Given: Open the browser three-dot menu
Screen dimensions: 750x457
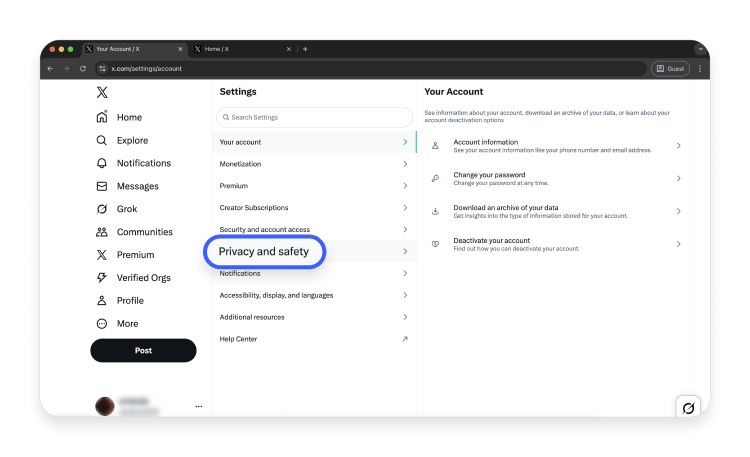Looking at the screenshot, I should (700, 69).
